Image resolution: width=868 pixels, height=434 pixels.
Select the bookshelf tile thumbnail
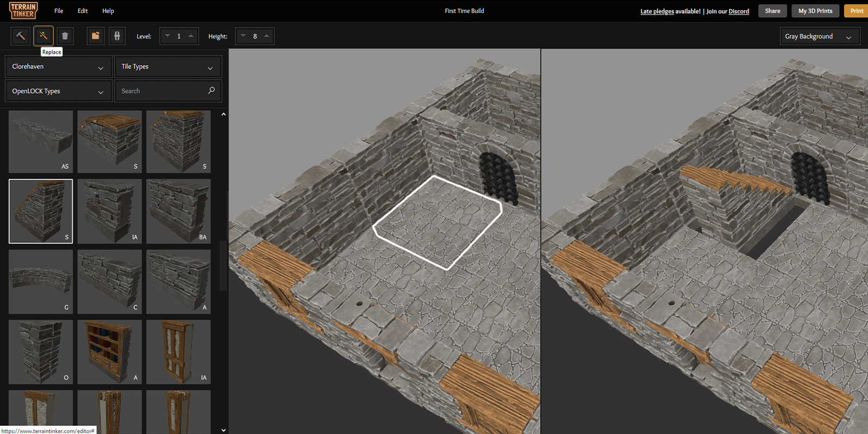click(x=110, y=352)
